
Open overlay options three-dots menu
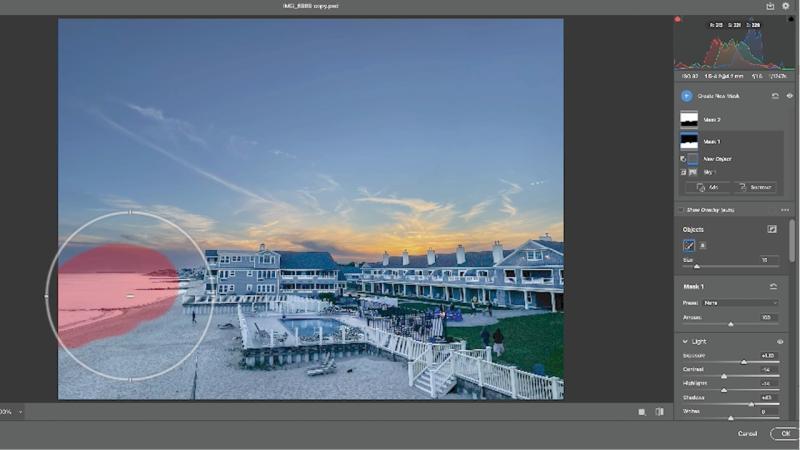coord(785,210)
